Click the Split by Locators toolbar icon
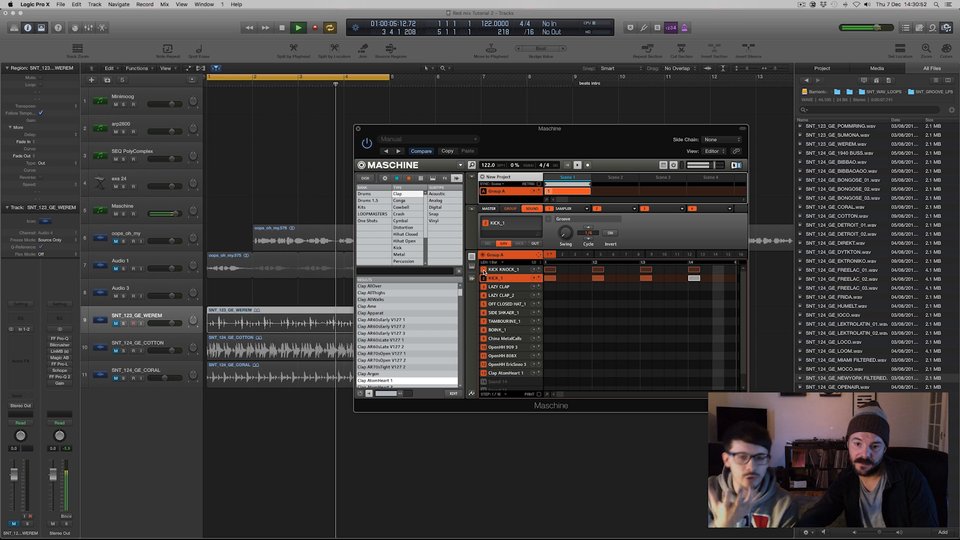The width and height of the screenshot is (960, 540). tap(334, 50)
